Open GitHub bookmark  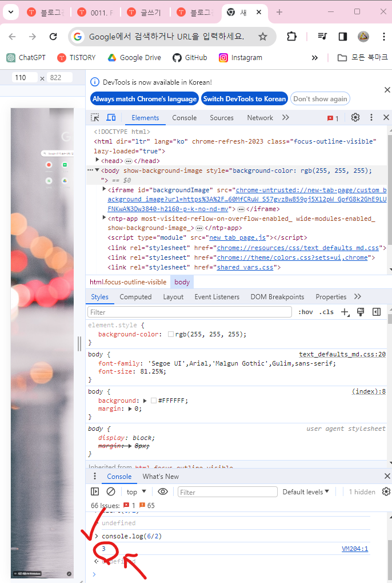point(190,58)
